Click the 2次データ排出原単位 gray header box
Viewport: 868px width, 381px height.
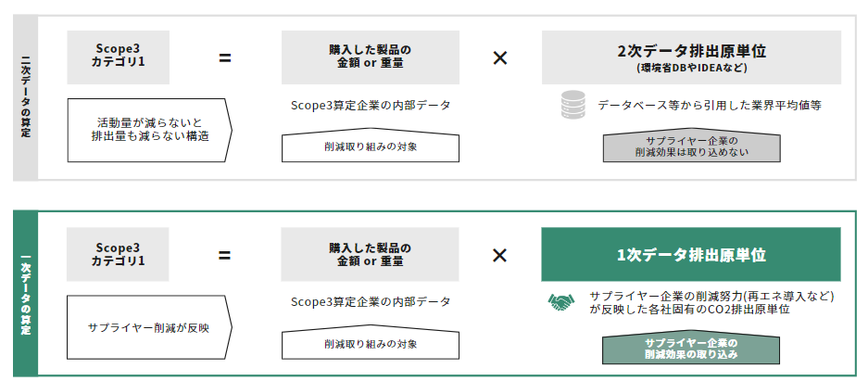[x=691, y=57]
